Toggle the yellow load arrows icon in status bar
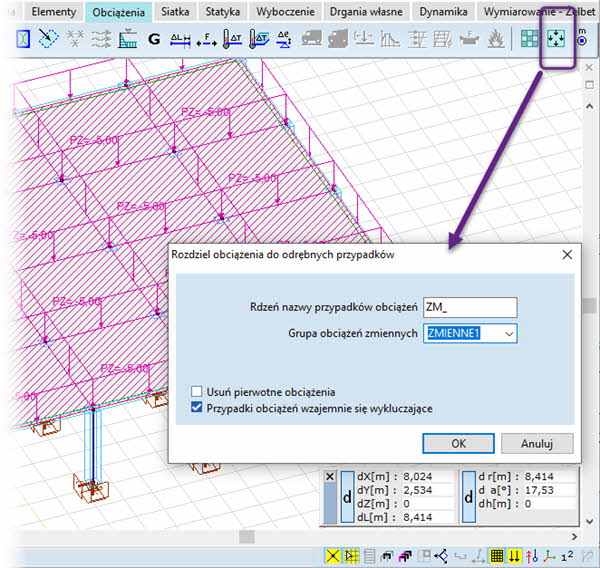This screenshot has height=568, width=600. pyautogui.click(x=515, y=556)
